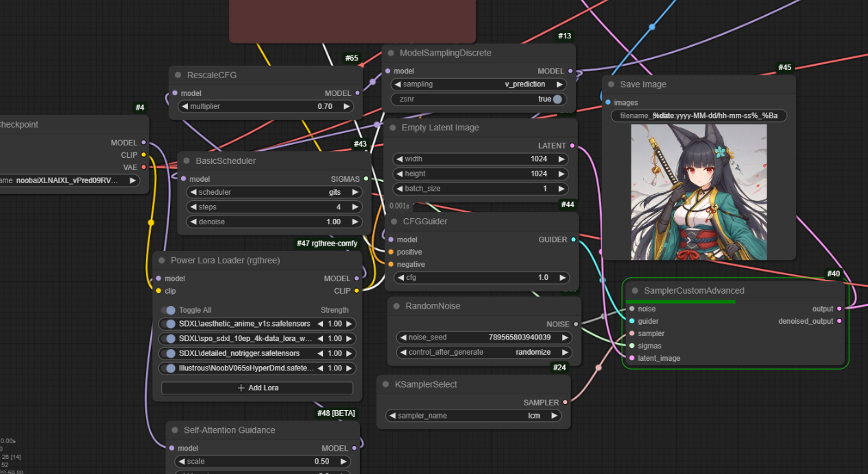This screenshot has height=474, width=868.
Task: Click the #47 rgthree-comfy node badge
Action: pyautogui.click(x=328, y=244)
